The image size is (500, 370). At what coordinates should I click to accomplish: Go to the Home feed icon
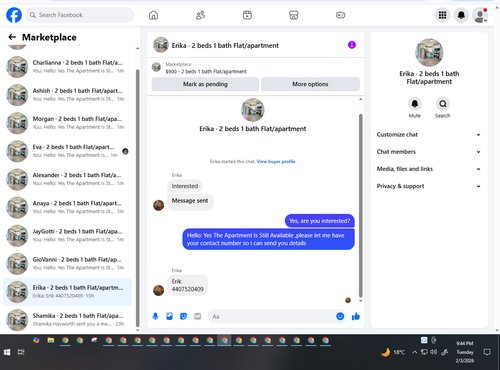coord(153,15)
